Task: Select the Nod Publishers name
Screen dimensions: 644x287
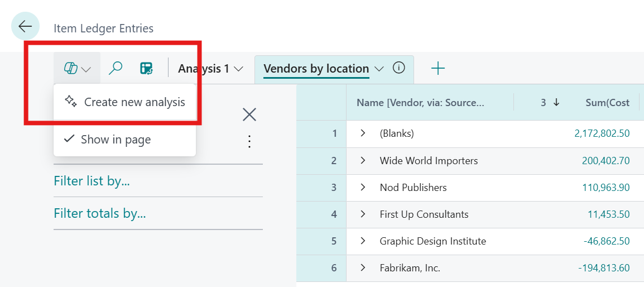Action: pos(413,188)
